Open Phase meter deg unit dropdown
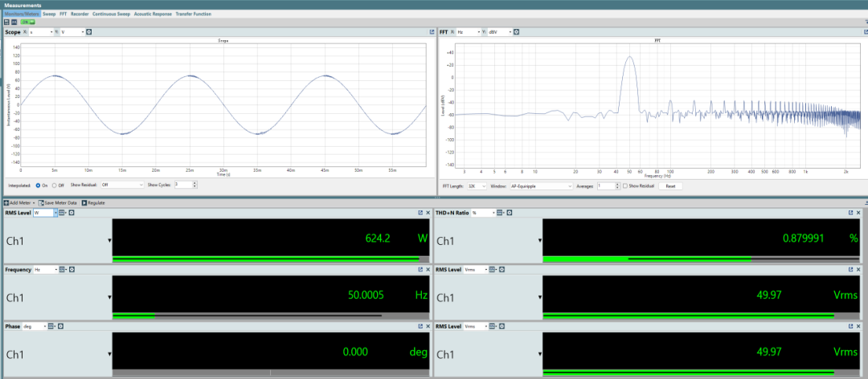The height and width of the screenshot is (379, 868). click(x=35, y=327)
